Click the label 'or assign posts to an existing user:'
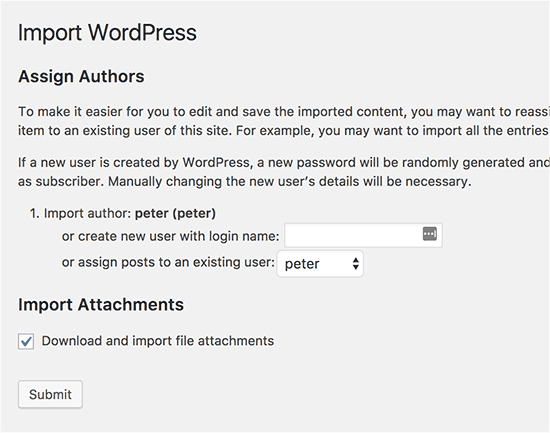550x433 pixels. [x=168, y=262]
